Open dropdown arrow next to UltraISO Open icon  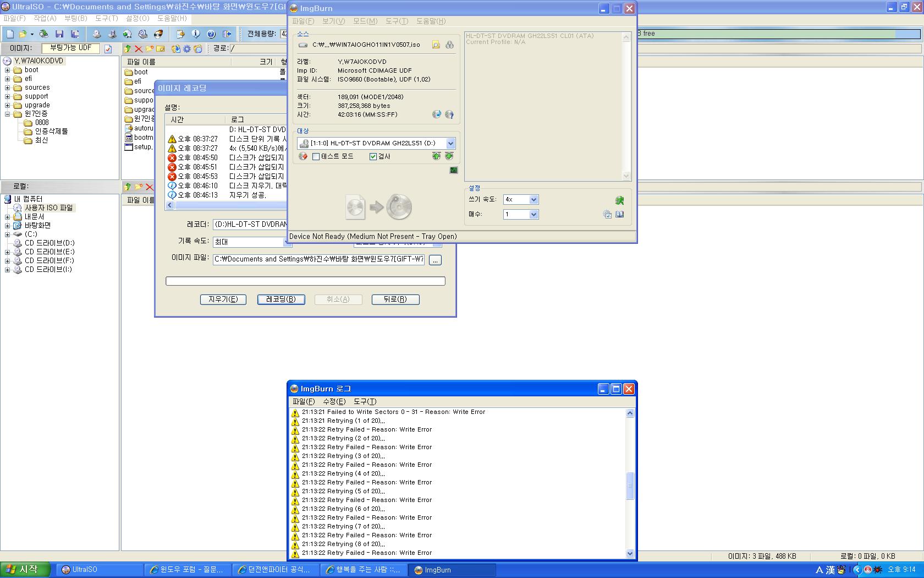[x=32, y=34]
